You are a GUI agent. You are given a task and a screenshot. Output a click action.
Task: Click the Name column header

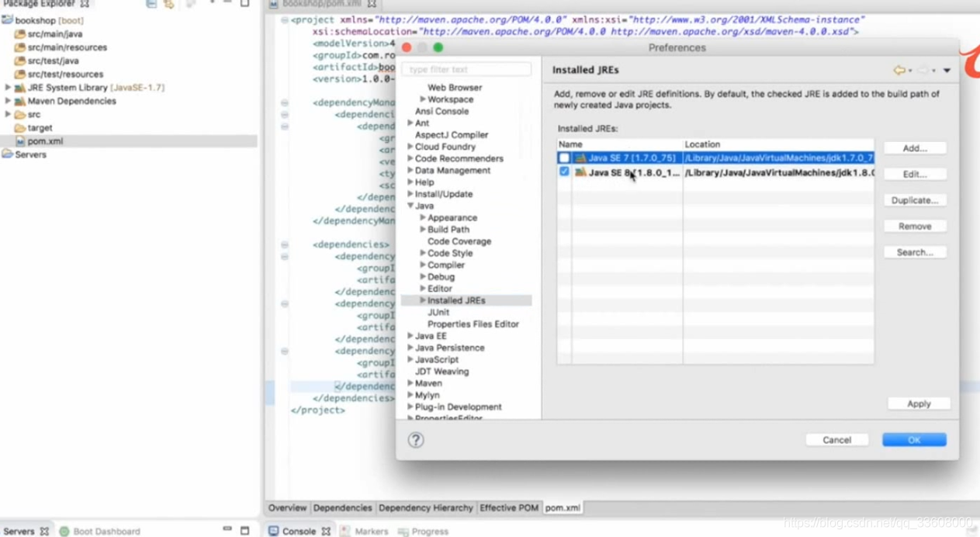pos(620,144)
